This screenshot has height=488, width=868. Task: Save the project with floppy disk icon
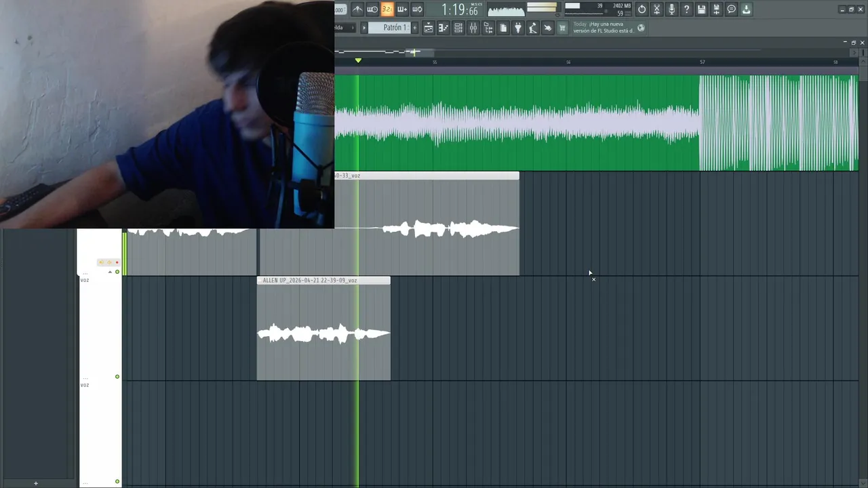tap(702, 9)
